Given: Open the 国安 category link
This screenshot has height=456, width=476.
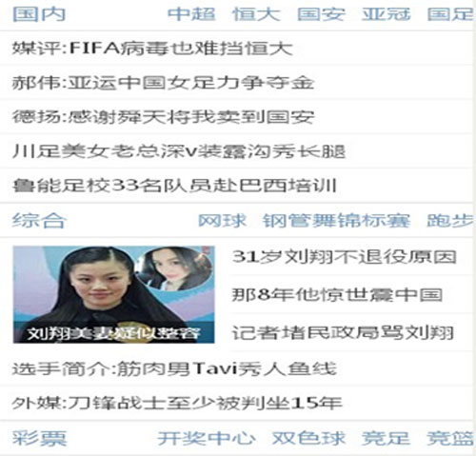Looking at the screenshot, I should coord(321,14).
